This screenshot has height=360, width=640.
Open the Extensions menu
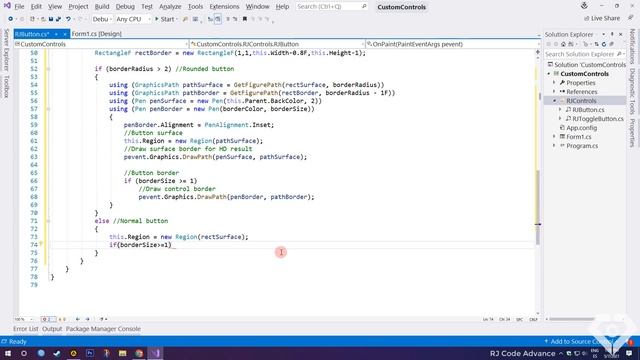click(x=224, y=7)
